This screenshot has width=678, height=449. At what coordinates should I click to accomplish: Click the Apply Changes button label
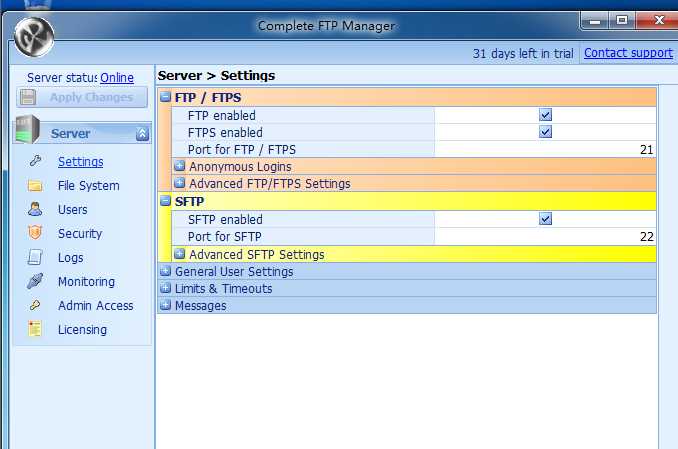point(91,97)
